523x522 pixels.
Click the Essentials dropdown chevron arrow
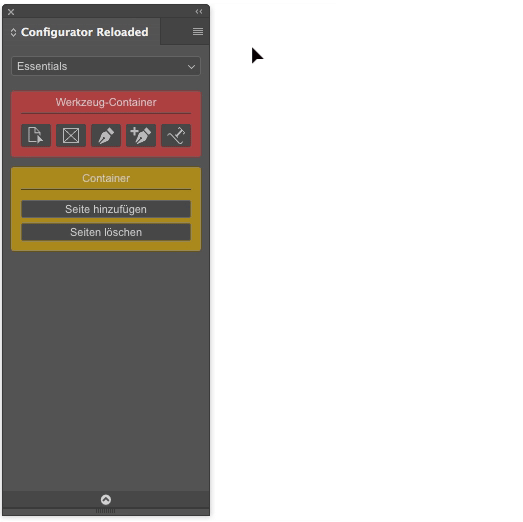coord(191,67)
